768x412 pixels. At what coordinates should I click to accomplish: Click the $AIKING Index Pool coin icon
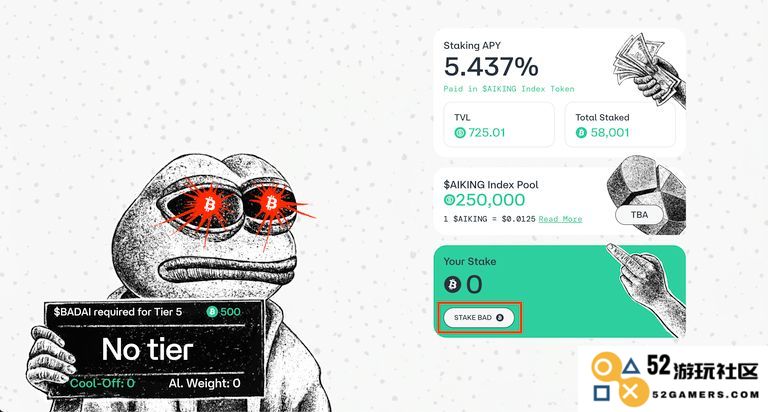coord(449,200)
